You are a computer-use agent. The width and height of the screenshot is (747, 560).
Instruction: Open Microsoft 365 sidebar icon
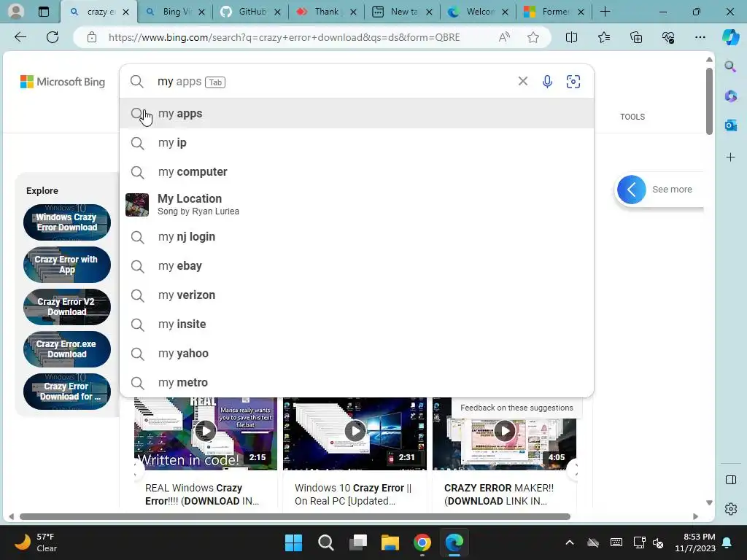tap(730, 96)
